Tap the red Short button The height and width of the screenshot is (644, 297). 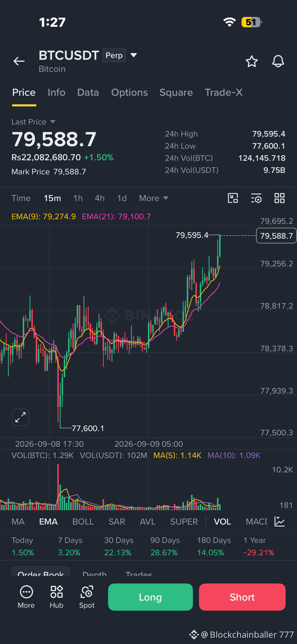(242, 597)
